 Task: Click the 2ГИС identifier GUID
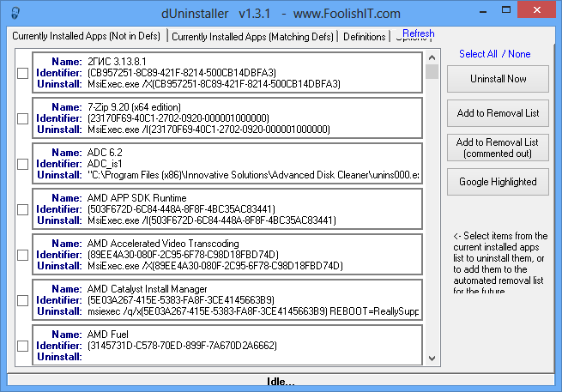pos(182,73)
